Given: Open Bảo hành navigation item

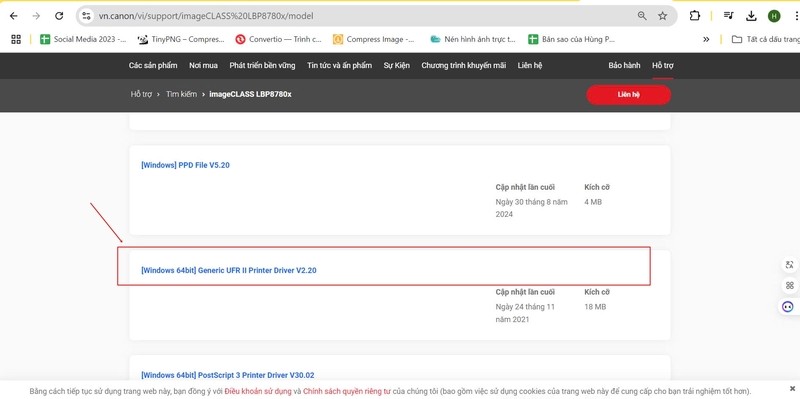Looking at the screenshot, I should (x=624, y=65).
